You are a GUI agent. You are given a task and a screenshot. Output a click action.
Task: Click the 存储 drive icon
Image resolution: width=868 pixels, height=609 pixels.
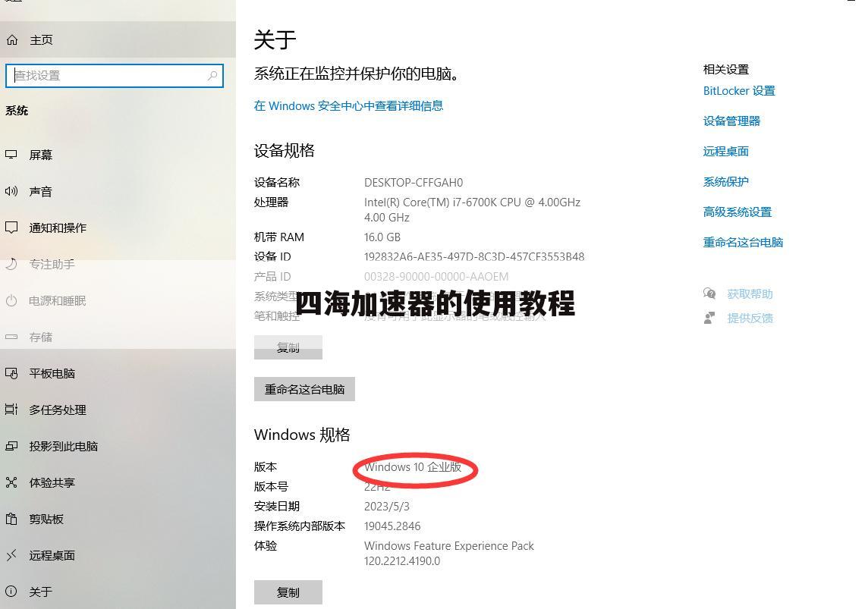coord(11,336)
